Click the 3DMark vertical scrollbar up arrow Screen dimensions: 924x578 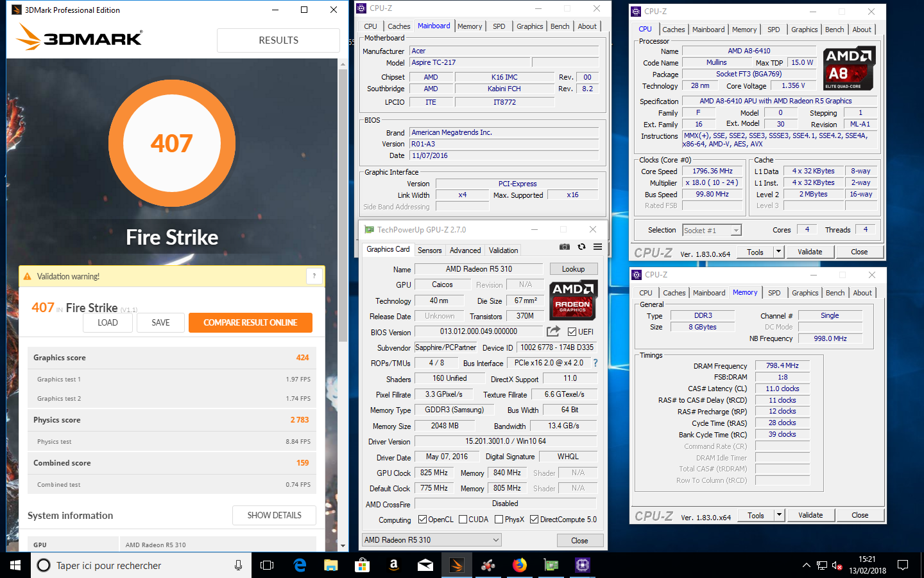pyautogui.click(x=343, y=64)
